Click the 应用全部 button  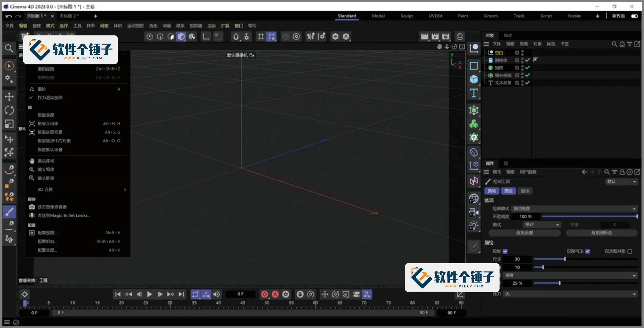524,233
